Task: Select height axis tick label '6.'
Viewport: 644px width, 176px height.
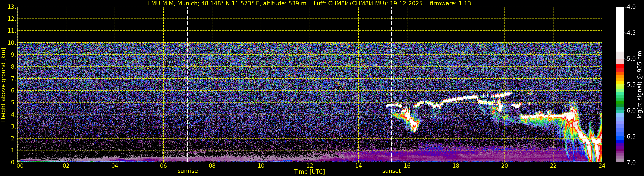Action: coord(13,91)
